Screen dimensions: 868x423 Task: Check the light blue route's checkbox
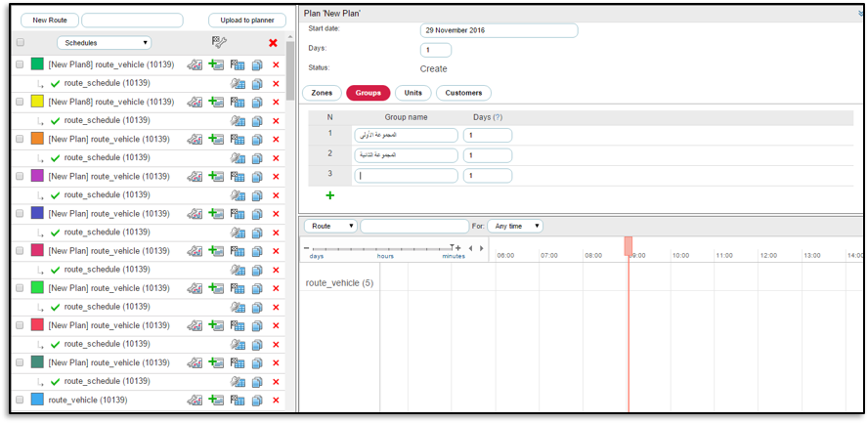point(20,400)
